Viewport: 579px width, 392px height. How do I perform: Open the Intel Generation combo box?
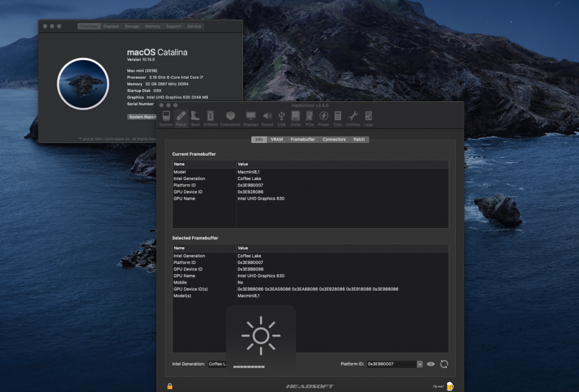217,364
